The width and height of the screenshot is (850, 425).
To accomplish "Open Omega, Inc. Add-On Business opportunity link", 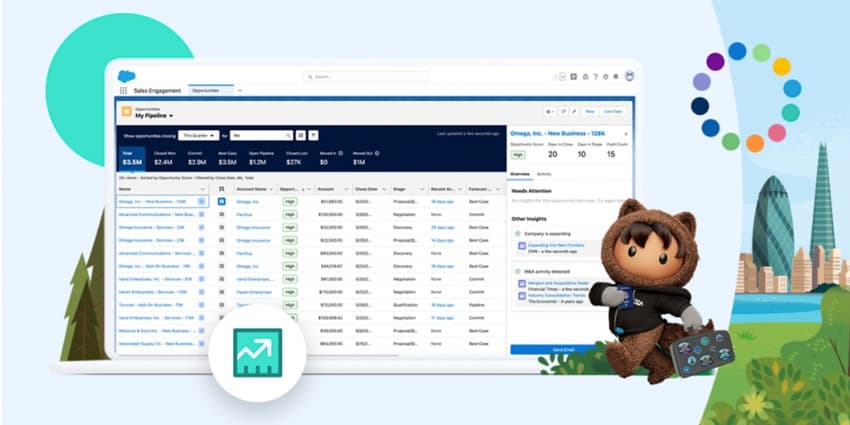I will coord(154,266).
